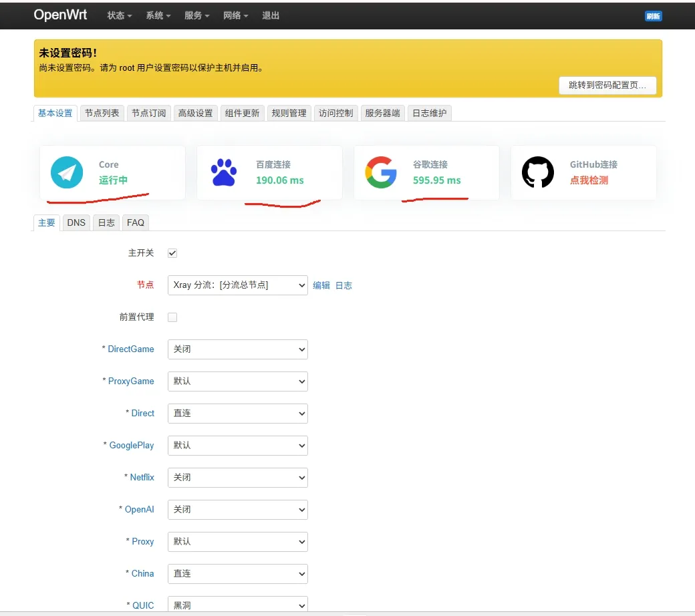Click 退出 to log out
Screen dimensions: 695x616
pyautogui.click(x=271, y=15)
